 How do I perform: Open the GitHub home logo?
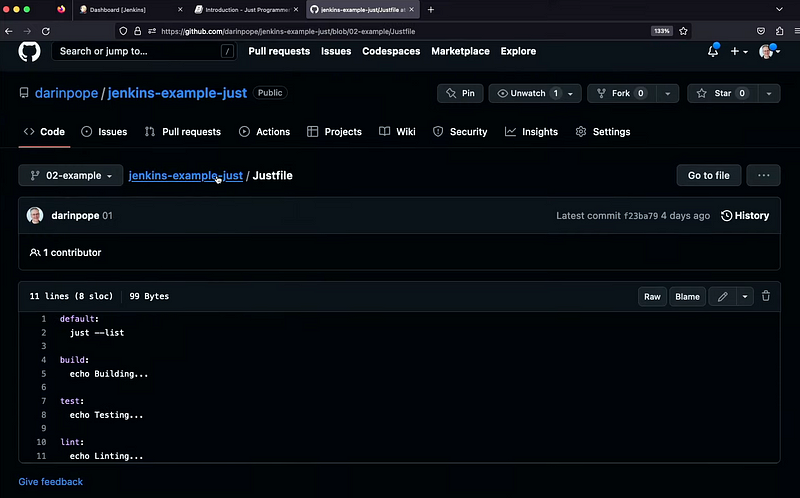point(29,52)
